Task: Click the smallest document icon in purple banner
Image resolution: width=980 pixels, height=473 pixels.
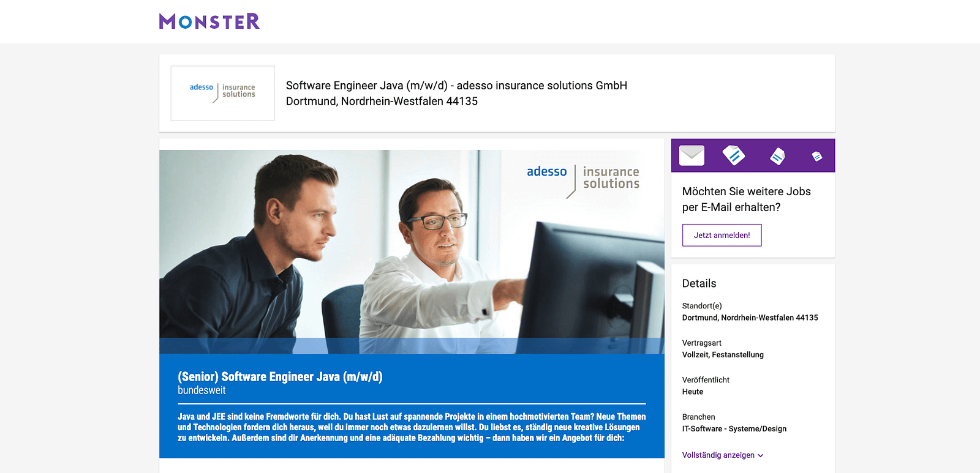Action: (x=817, y=157)
